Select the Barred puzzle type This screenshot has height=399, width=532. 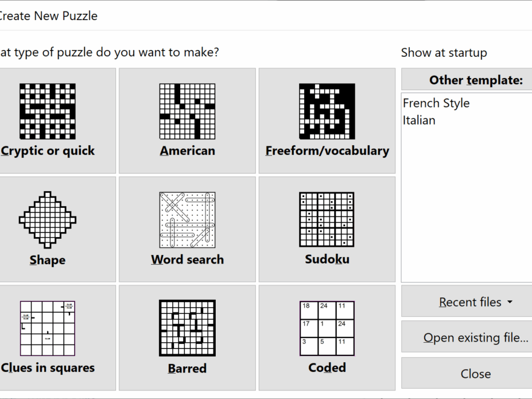pyautogui.click(x=187, y=337)
